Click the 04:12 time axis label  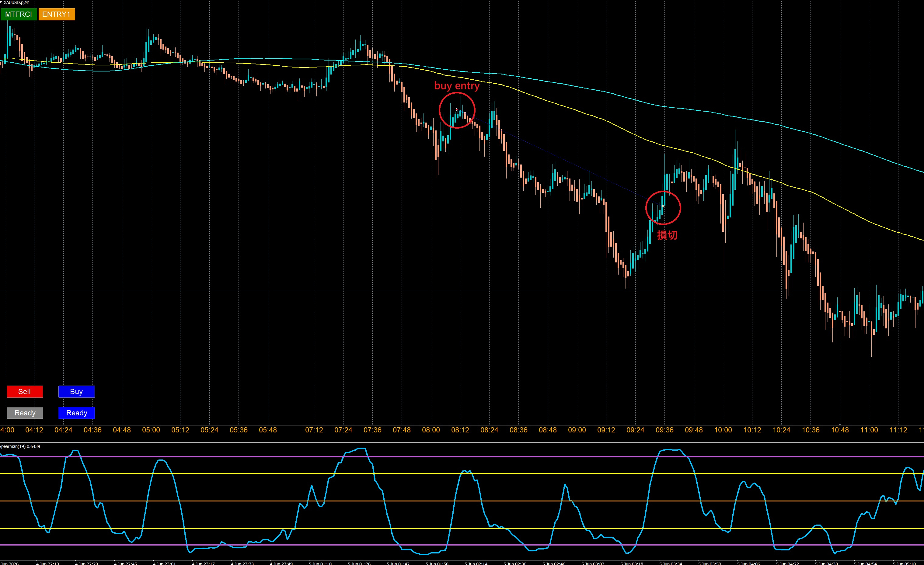[34, 430]
